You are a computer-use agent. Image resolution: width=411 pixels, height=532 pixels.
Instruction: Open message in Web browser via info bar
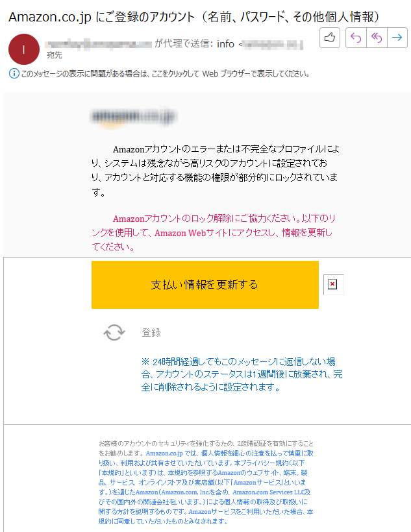point(165,73)
